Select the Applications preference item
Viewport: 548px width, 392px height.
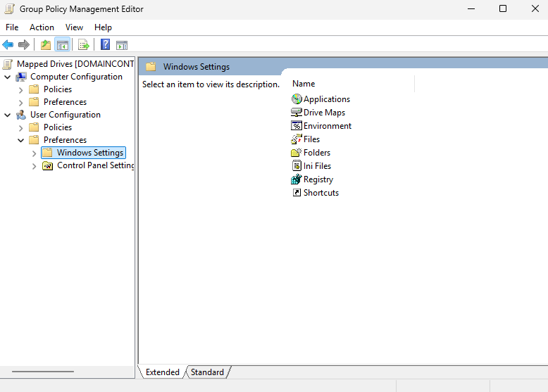326,99
